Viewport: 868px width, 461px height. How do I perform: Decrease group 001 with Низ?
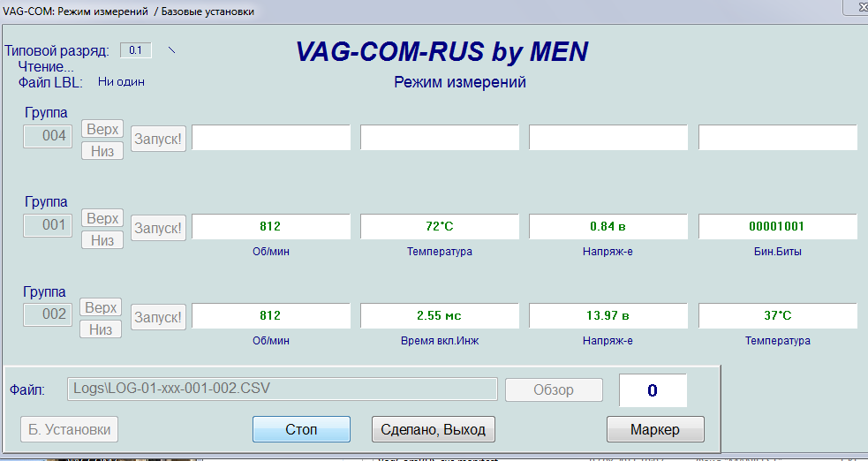coord(102,240)
